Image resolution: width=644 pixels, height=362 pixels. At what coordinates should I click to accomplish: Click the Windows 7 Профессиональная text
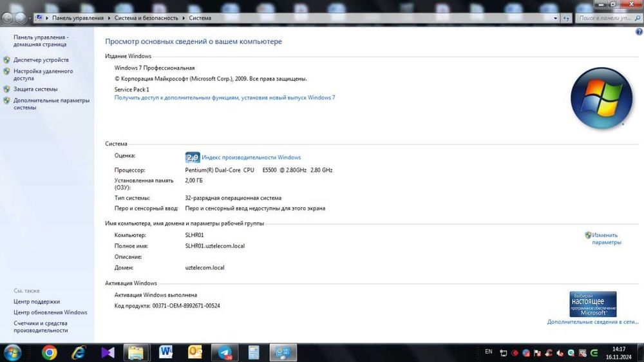pyautogui.click(x=155, y=68)
